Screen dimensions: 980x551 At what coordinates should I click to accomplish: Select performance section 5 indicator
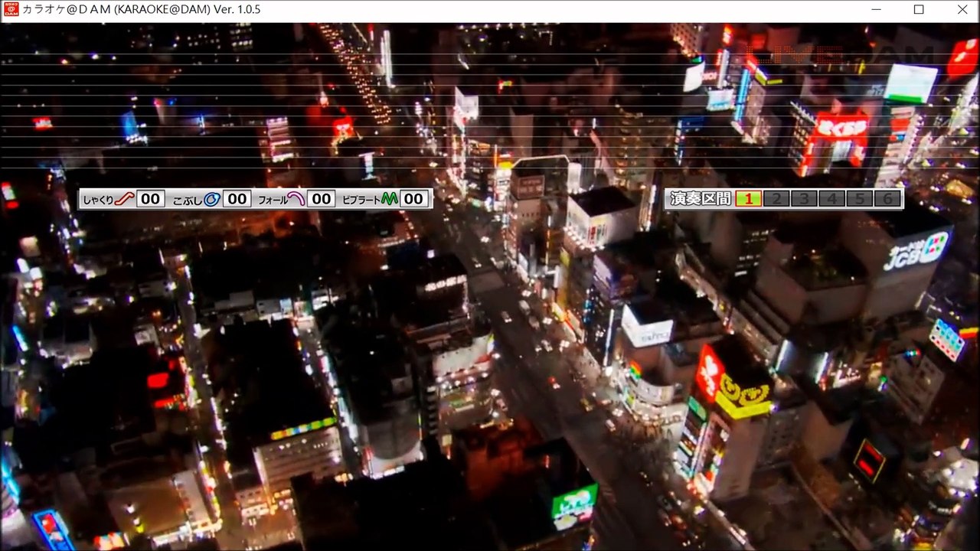(x=859, y=199)
